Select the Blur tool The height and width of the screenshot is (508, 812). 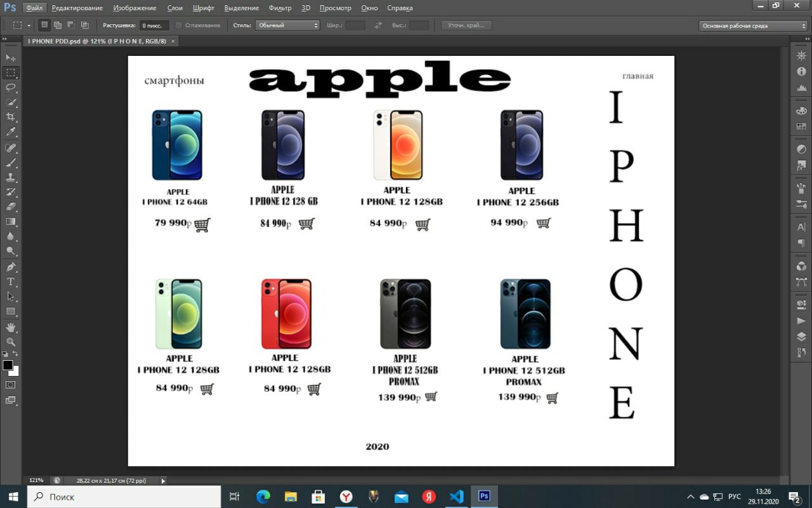click(11, 236)
